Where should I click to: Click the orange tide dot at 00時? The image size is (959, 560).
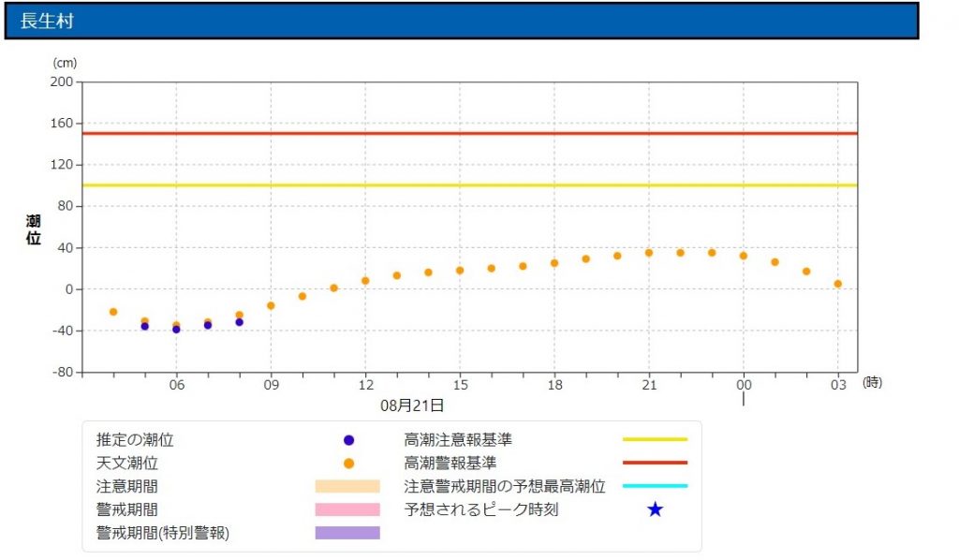(743, 257)
